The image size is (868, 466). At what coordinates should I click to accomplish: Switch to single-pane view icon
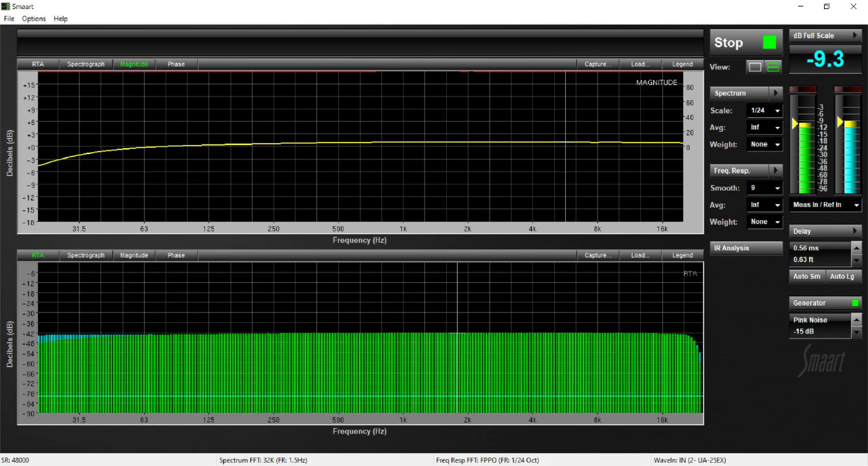point(754,67)
